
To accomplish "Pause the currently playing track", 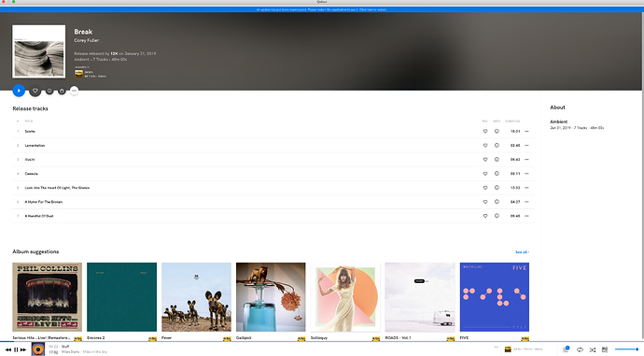I will tap(16, 349).
